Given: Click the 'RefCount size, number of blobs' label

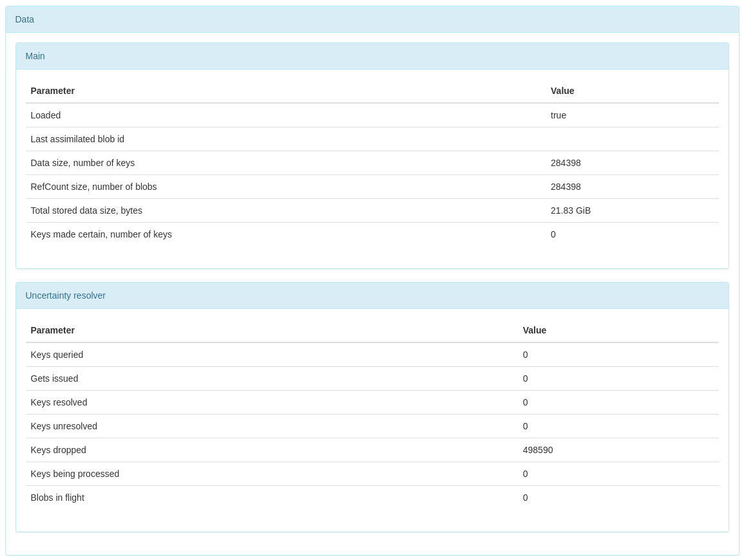Looking at the screenshot, I should [x=93, y=187].
